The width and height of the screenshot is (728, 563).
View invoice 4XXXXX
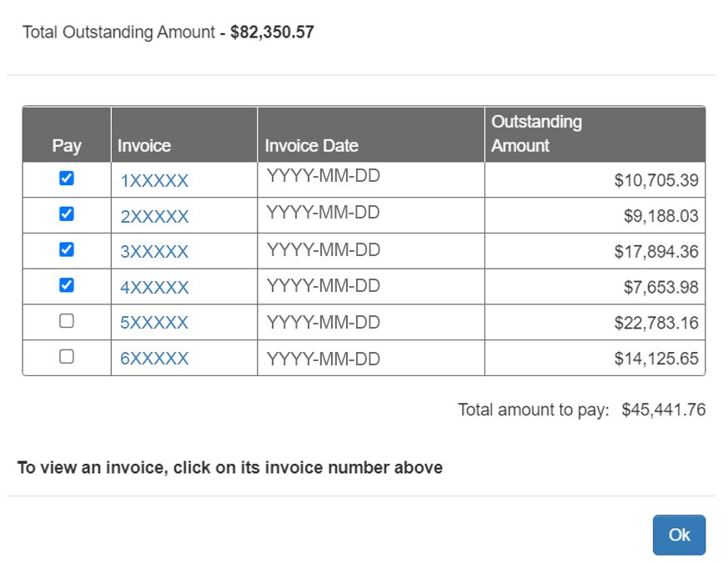(154, 286)
